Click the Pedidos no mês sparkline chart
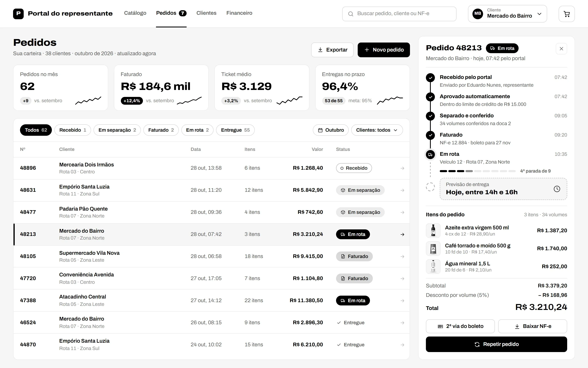 (x=88, y=101)
